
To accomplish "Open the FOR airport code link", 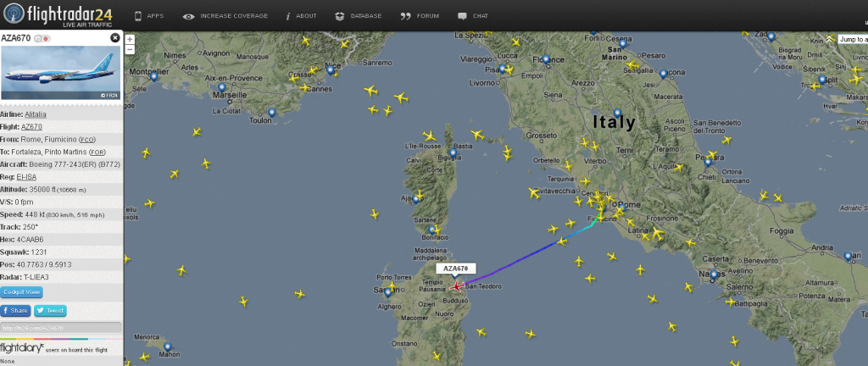I will (98, 152).
